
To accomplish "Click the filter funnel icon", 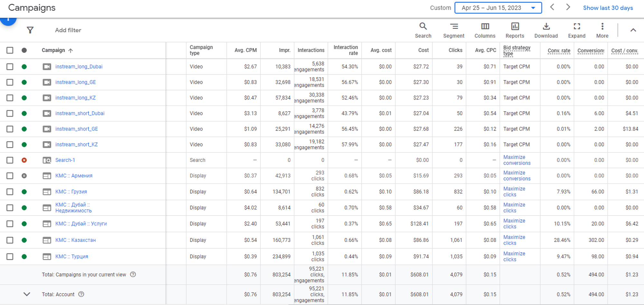I will (x=30, y=30).
